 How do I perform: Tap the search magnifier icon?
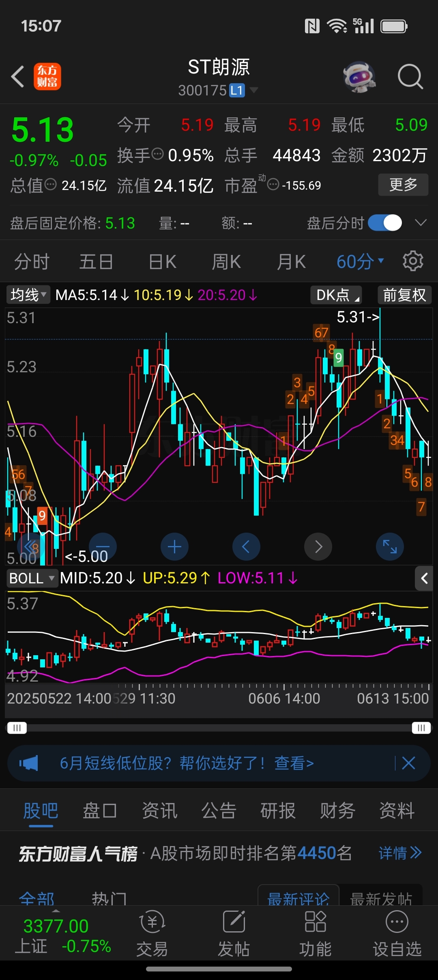pos(410,76)
